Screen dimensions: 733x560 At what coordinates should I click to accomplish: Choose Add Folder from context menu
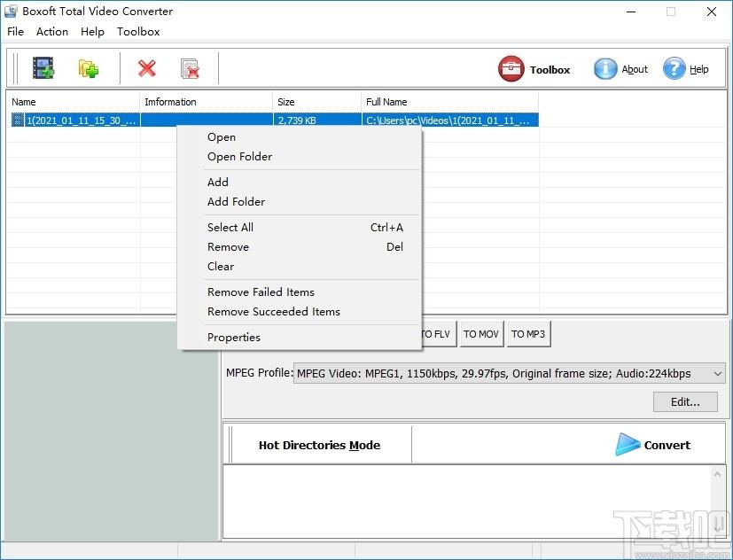(300, 202)
